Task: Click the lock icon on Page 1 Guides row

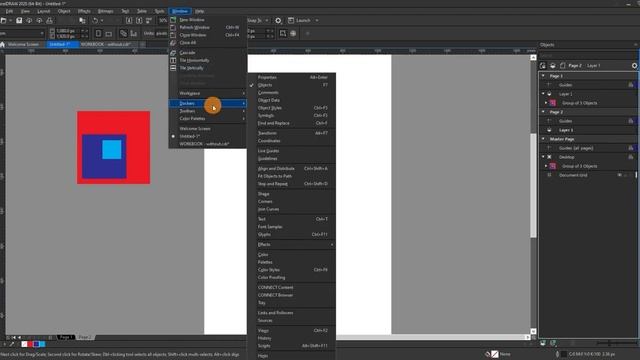Action: tap(631, 85)
